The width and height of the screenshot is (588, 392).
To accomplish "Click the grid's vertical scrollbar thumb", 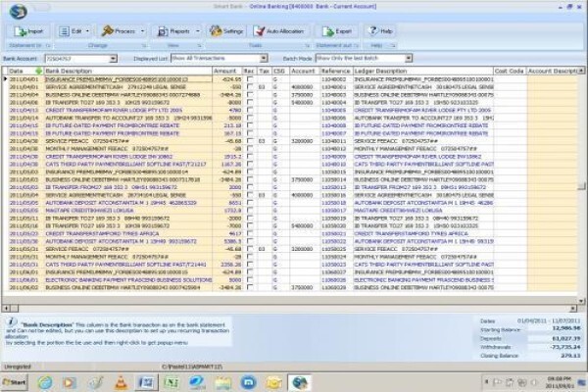I will 581,186.
